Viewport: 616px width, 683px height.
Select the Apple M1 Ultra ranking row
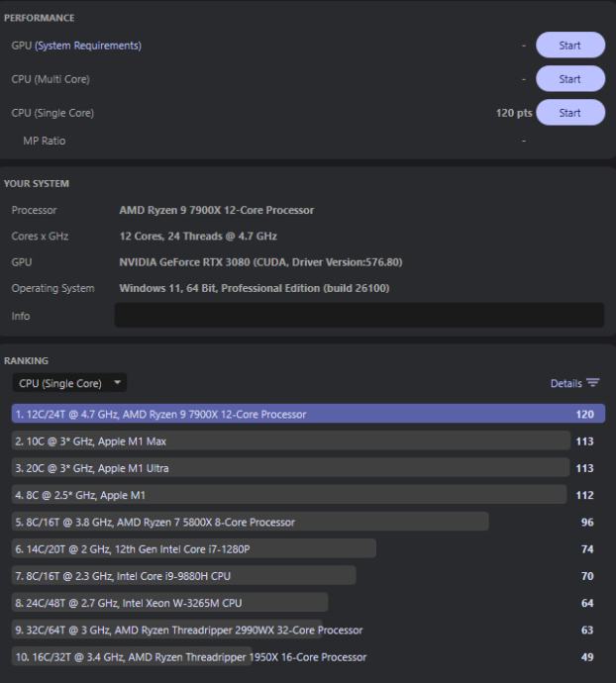click(308, 468)
